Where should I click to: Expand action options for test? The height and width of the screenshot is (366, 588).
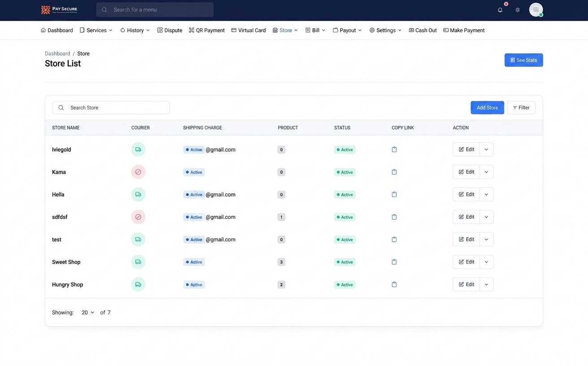[x=486, y=239]
